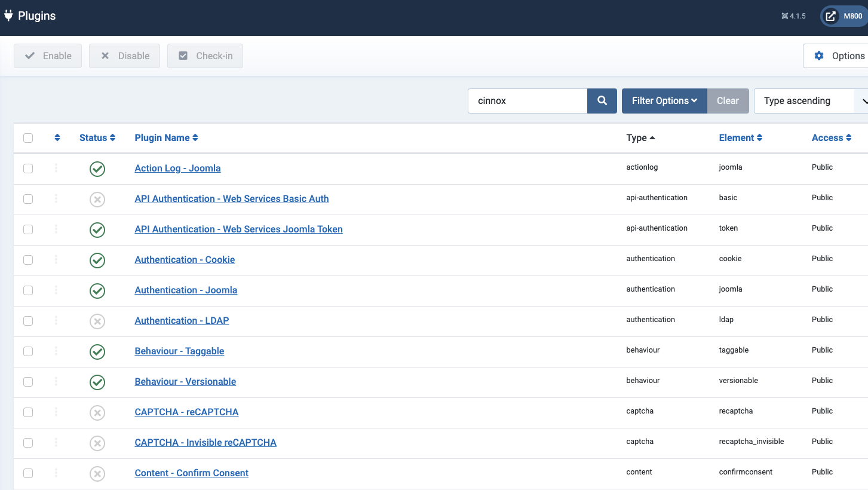
Task: Click the ordering sort arrows column icon
Action: [57, 138]
